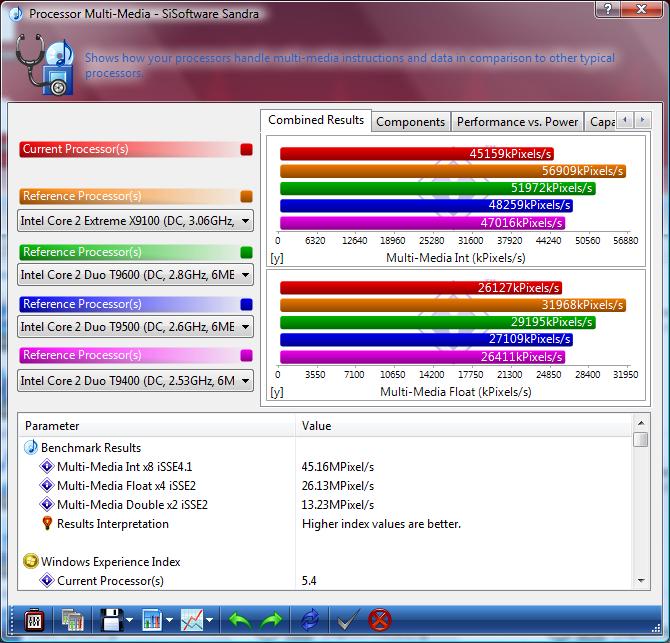670x643 pixels.
Task: Switch to the Components tab
Action: (x=411, y=122)
